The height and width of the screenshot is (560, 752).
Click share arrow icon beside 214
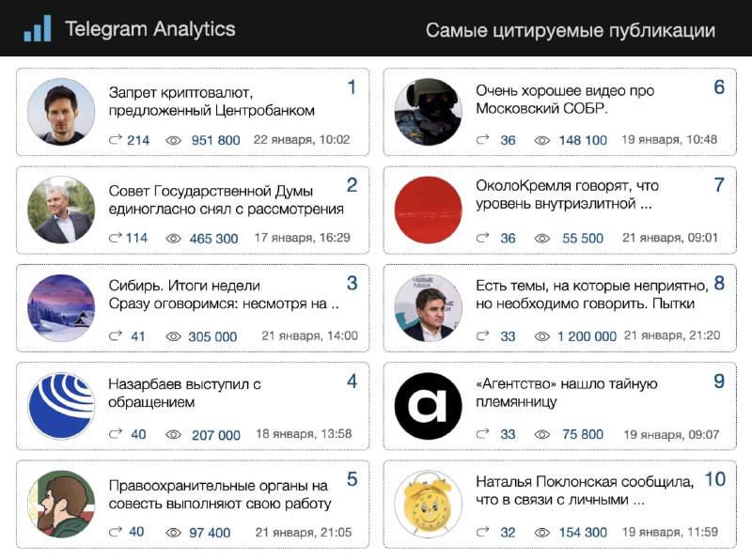point(115,140)
